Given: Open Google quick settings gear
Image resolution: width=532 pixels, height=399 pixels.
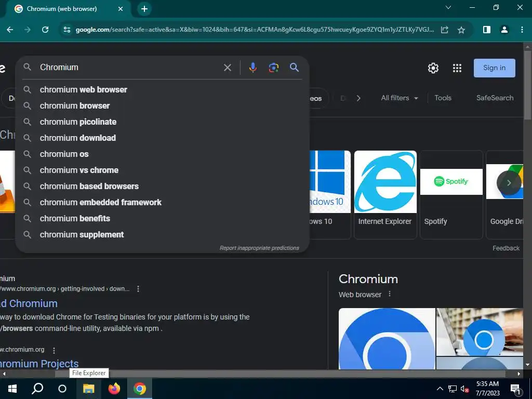Looking at the screenshot, I should point(433,68).
